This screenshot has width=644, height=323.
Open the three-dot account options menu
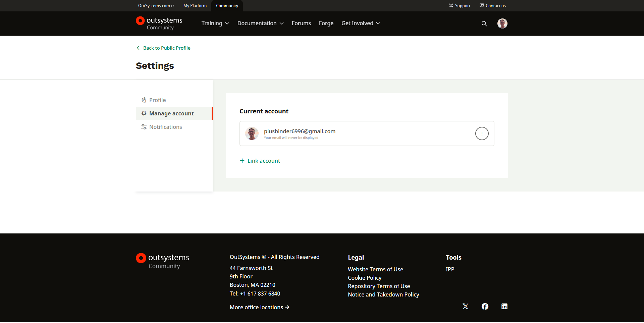(482, 133)
